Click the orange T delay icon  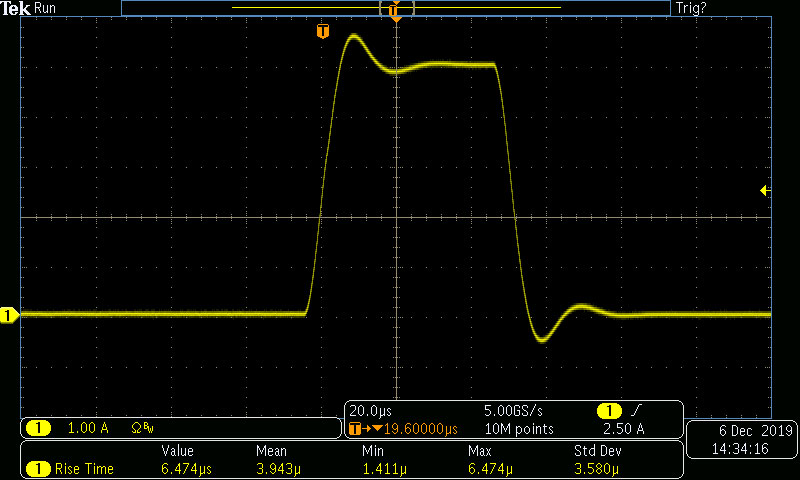[359, 429]
